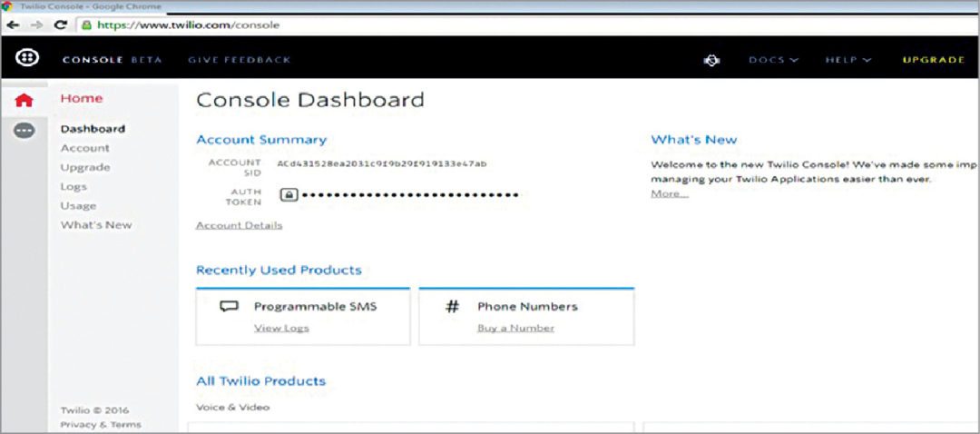Click the Buy a Number link

pos(515,328)
